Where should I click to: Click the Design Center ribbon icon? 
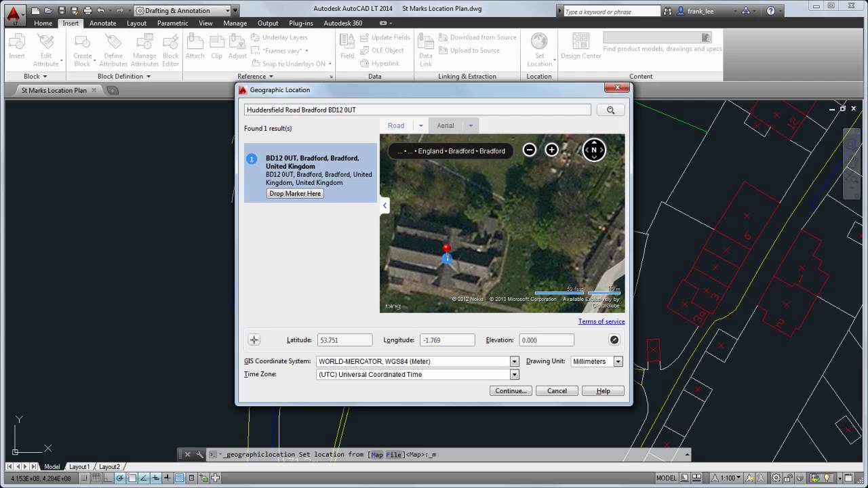(x=581, y=46)
